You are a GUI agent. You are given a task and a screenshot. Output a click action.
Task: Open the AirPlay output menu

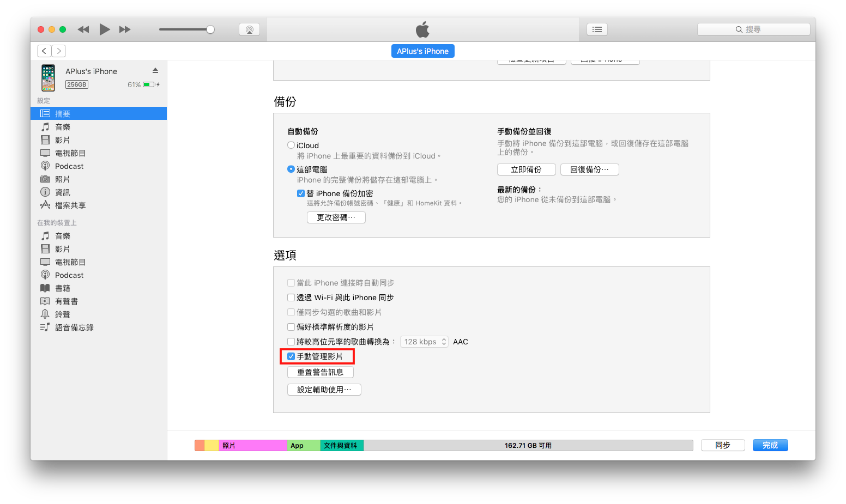(249, 29)
